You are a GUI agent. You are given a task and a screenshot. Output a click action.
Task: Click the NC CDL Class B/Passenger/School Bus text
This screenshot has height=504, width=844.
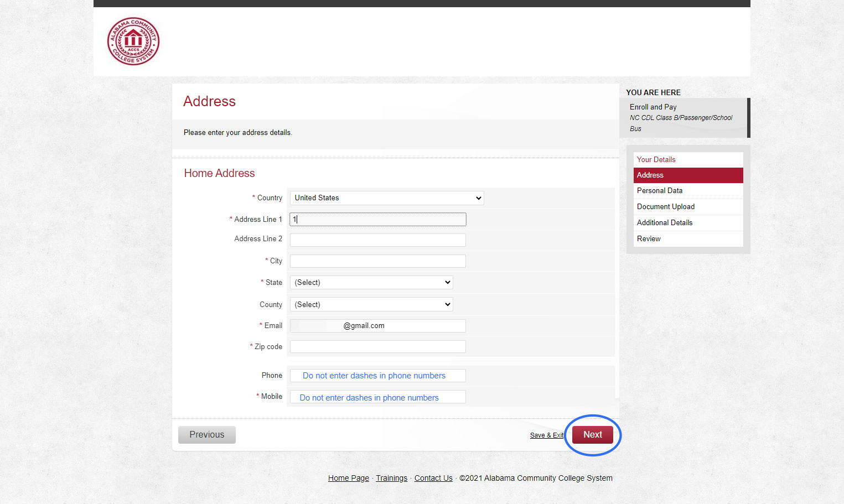pos(681,123)
